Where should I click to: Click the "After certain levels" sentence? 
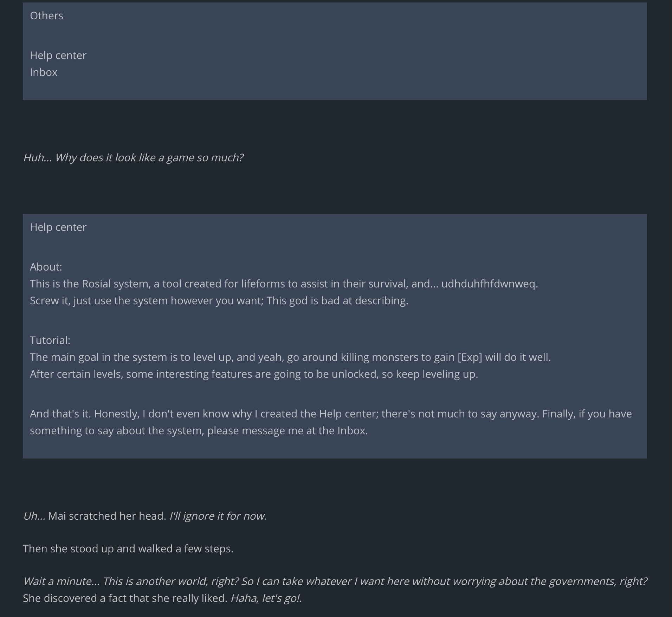point(254,374)
